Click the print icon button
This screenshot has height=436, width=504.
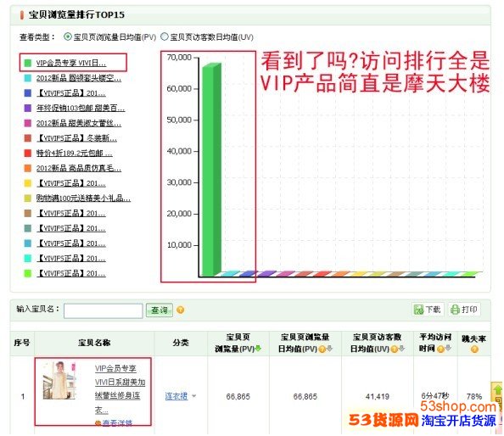pos(464,310)
